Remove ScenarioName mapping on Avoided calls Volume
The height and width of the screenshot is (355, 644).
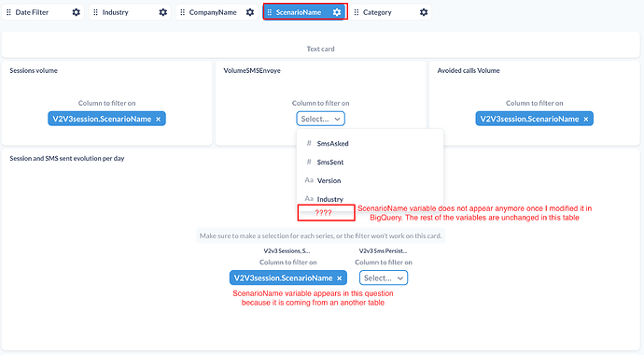click(x=586, y=120)
